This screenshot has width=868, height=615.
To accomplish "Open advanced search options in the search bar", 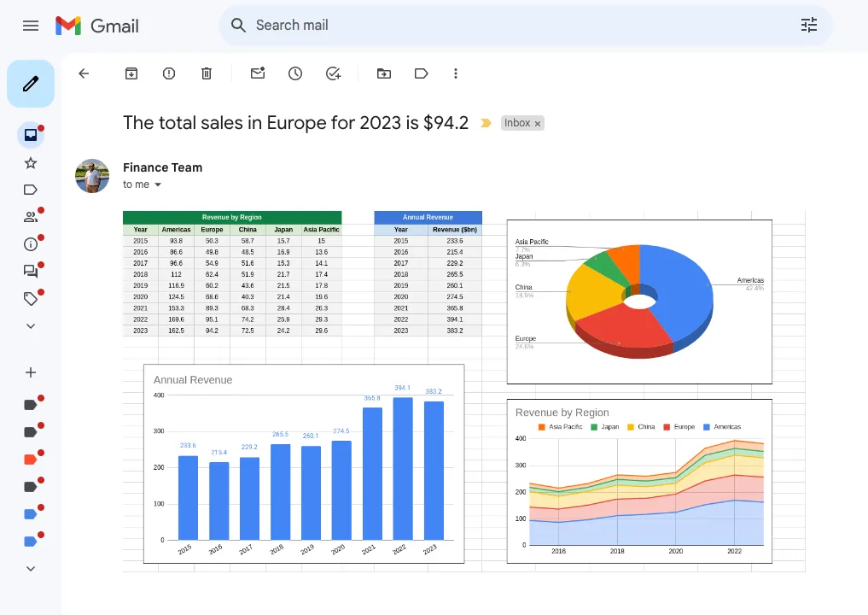I will coord(808,26).
